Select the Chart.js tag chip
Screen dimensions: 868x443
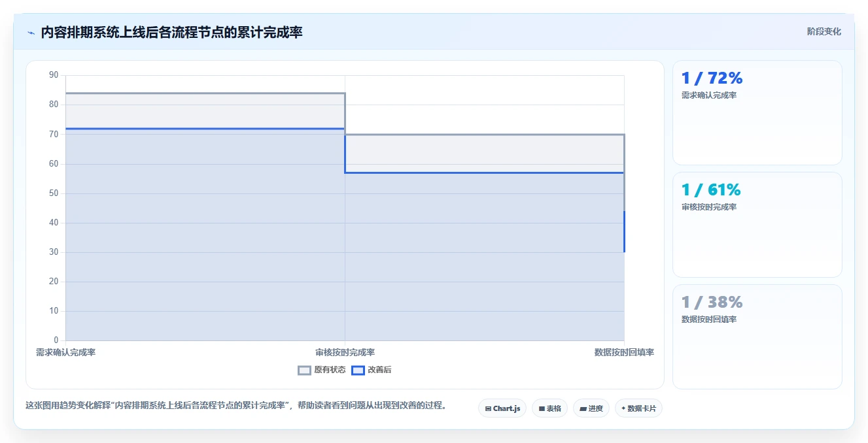point(502,408)
